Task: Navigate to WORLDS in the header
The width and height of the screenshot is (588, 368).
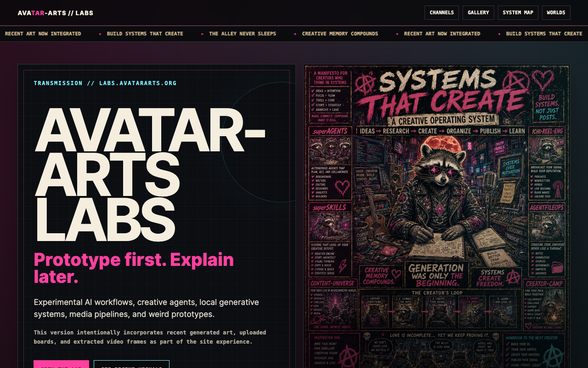Action: (556, 12)
